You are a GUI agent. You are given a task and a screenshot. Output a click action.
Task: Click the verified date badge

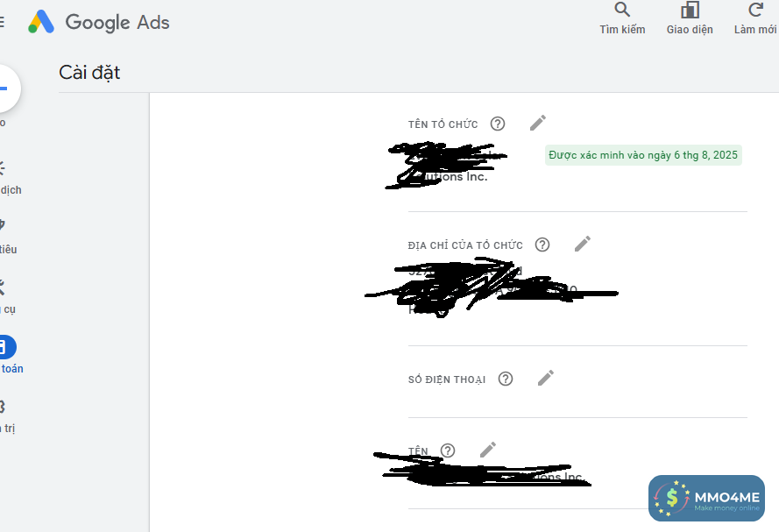[643, 155]
